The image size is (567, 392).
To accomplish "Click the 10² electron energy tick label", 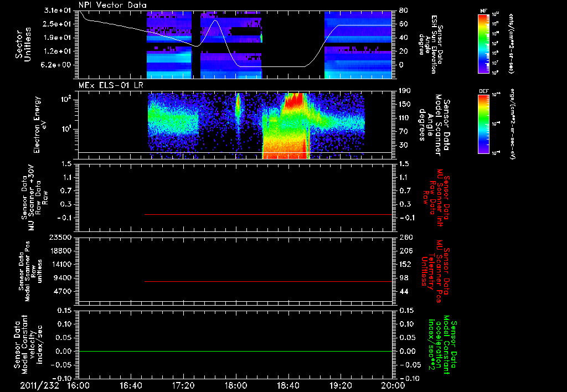I will click(66, 100).
